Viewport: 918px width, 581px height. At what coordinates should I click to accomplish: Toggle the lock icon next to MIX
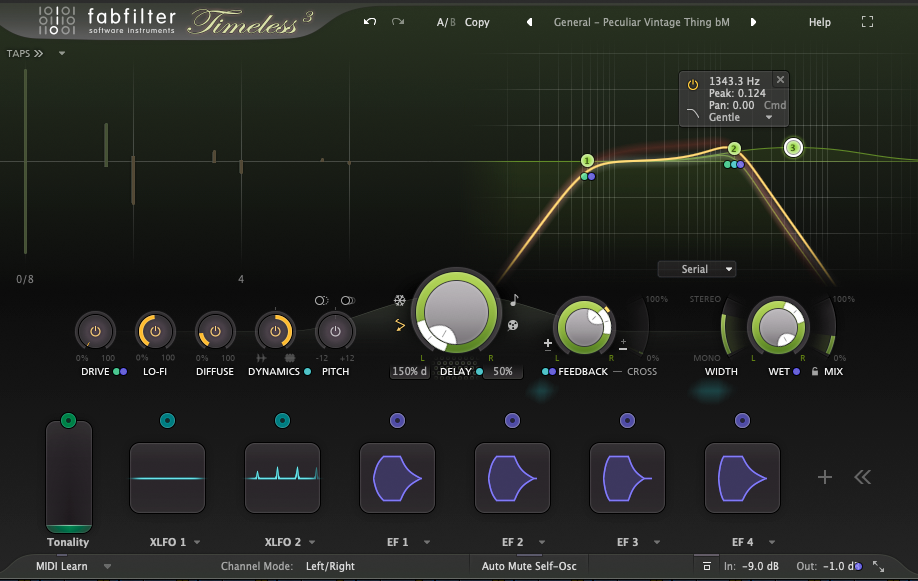coord(814,371)
